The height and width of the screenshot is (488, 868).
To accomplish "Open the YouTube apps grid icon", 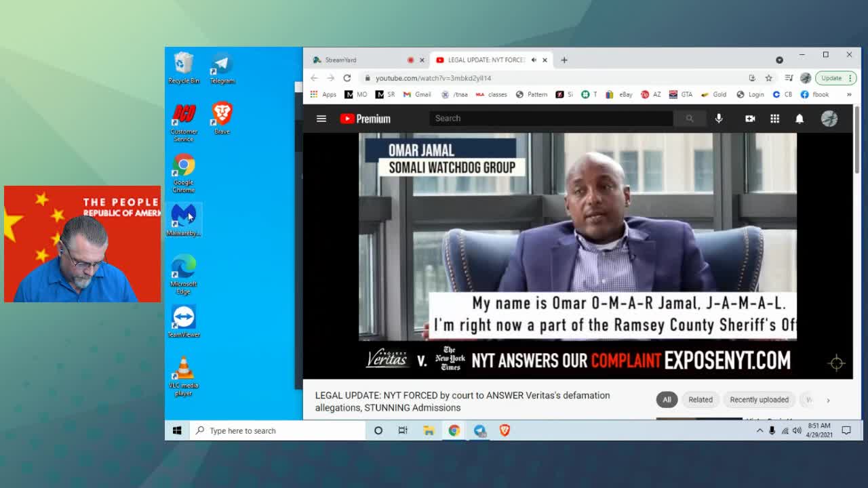I will [x=774, y=119].
